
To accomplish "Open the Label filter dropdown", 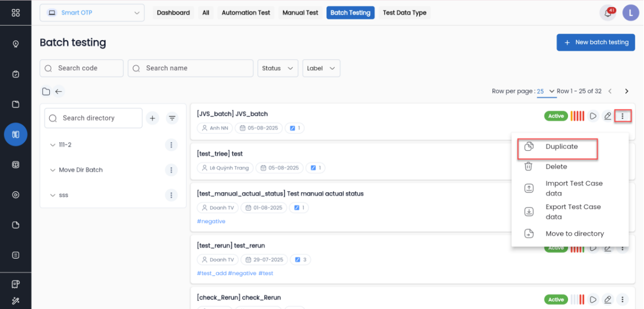I will (321, 68).
